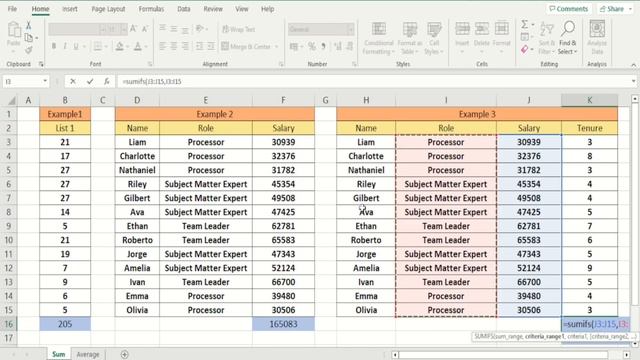Screen dimensions: 640x360
Task: Click the Cut scissors icon
Action: 29,26
